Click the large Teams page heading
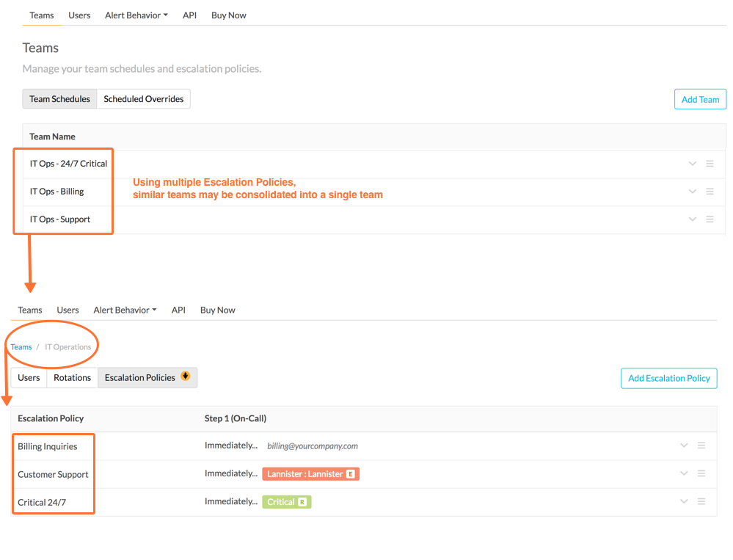This screenshot has height=560, width=733. tap(40, 48)
